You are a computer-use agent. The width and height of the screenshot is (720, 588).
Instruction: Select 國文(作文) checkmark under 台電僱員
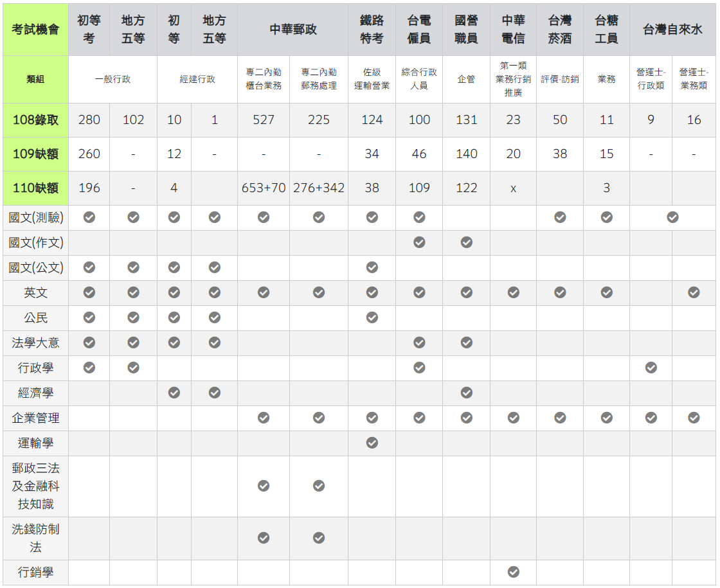point(419,242)
